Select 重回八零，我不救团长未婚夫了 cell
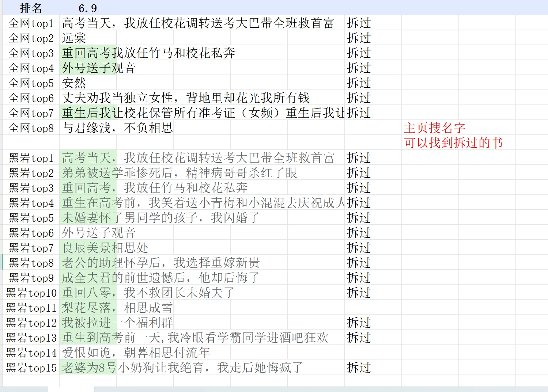Viewport: 548px width, 392px height. 148,293
